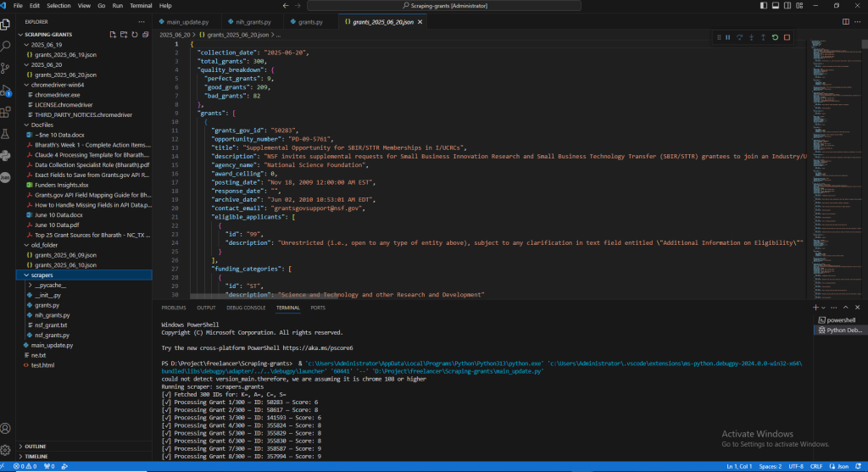Refresh the Explorer file tree
Image resolution: width=868 pixels, height=472 pixels.
click(136, 35)
